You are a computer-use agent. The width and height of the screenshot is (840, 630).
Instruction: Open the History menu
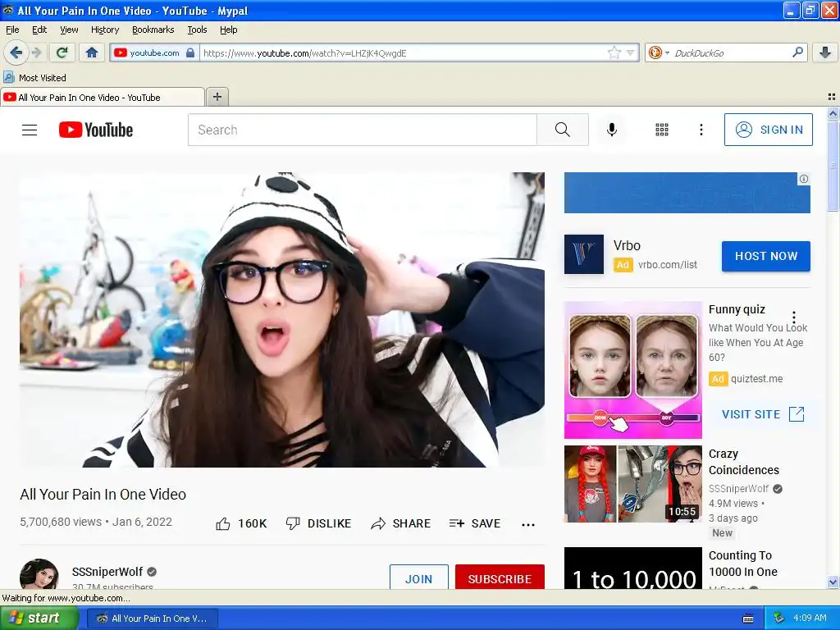(x=105, y=30)
